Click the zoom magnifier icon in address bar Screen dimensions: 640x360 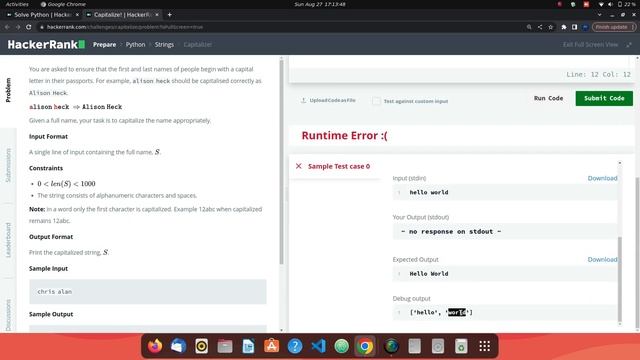pyautogui.click(x=529, y=27)
